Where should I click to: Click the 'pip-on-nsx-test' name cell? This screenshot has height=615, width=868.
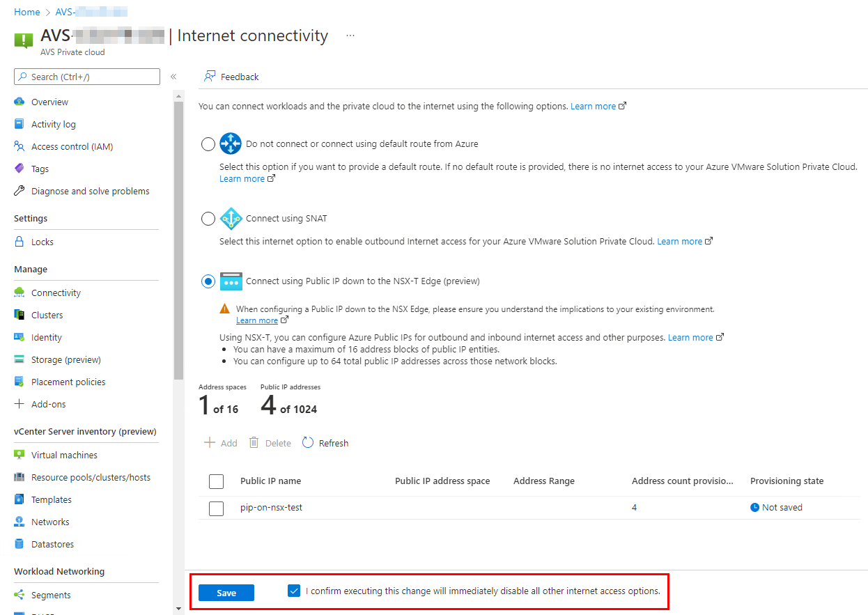[271, 507]
